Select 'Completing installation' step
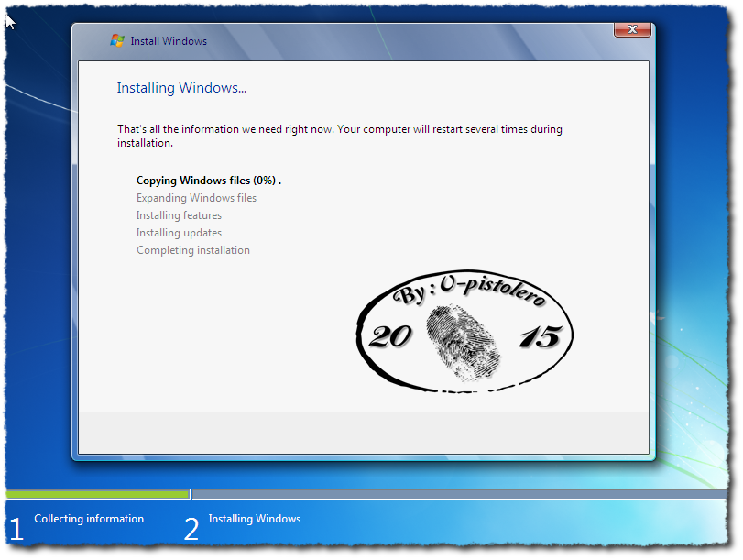 point(193,250)
